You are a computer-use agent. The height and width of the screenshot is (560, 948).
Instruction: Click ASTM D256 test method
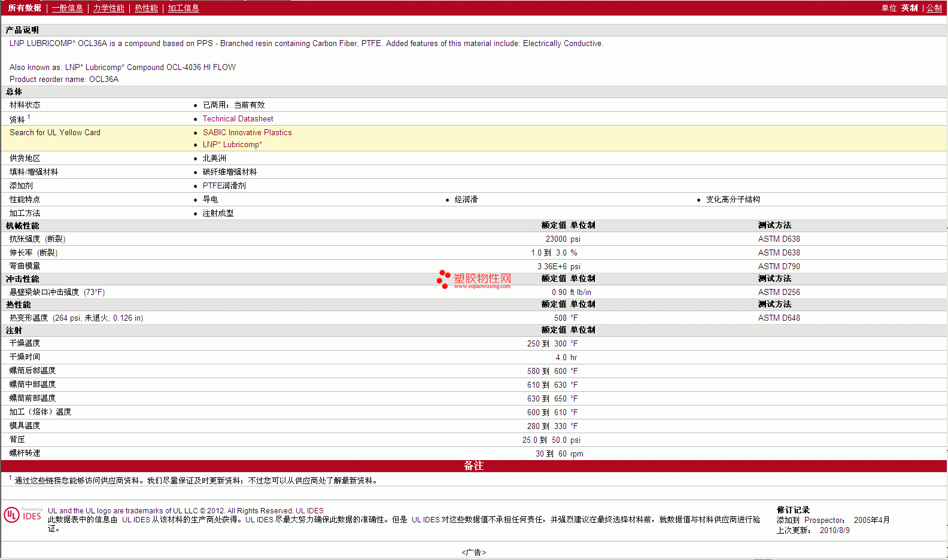(779, 293)
